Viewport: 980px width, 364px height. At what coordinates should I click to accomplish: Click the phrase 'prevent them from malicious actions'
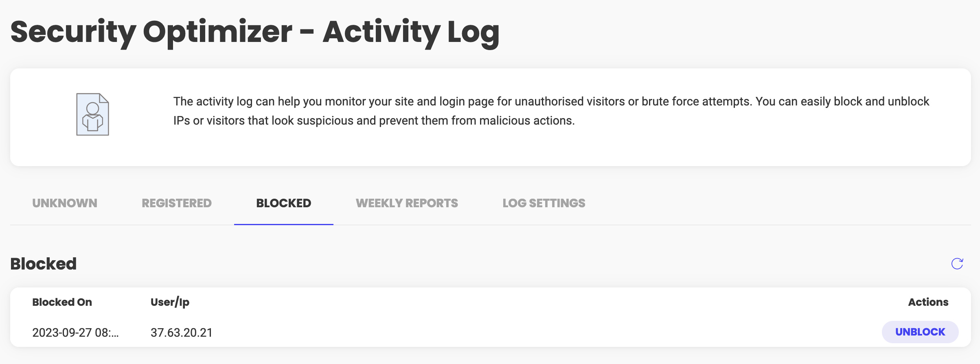point(477,121)
